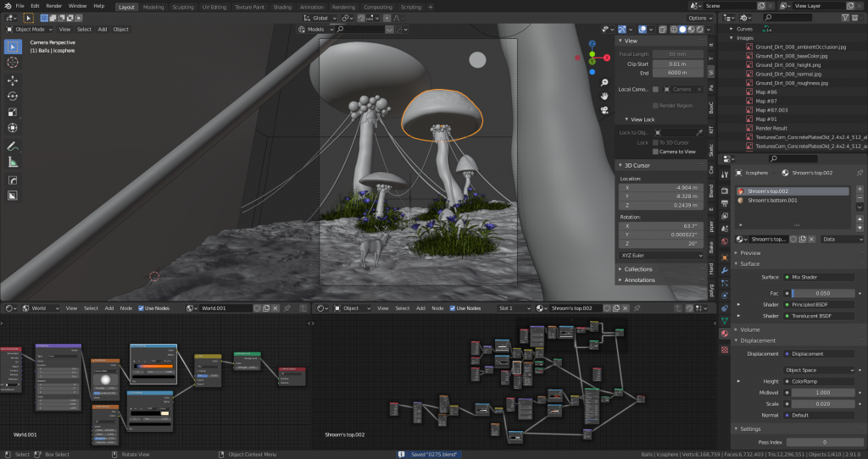Click the displacement Scale 0.020 field

click(x=822, y=404)
